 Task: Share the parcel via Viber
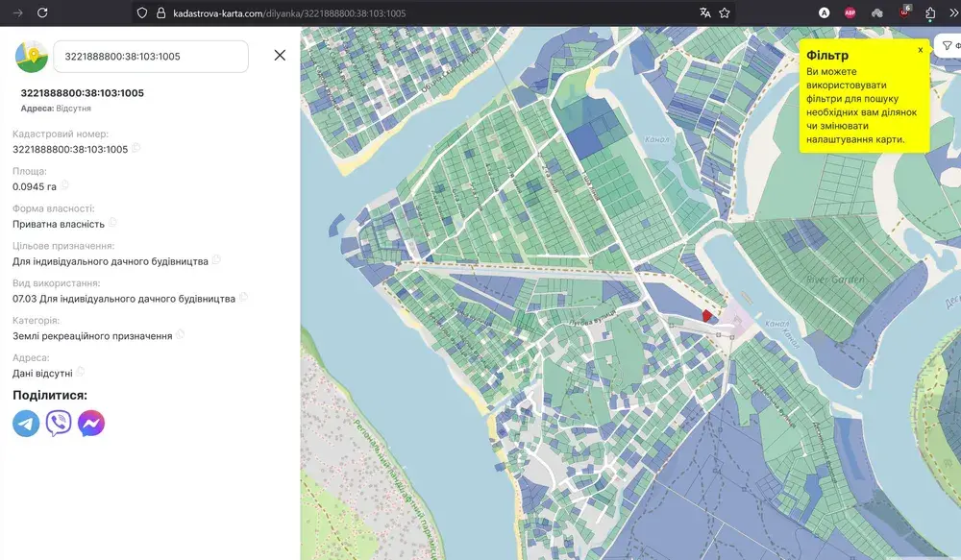click(x=59, y=424)
